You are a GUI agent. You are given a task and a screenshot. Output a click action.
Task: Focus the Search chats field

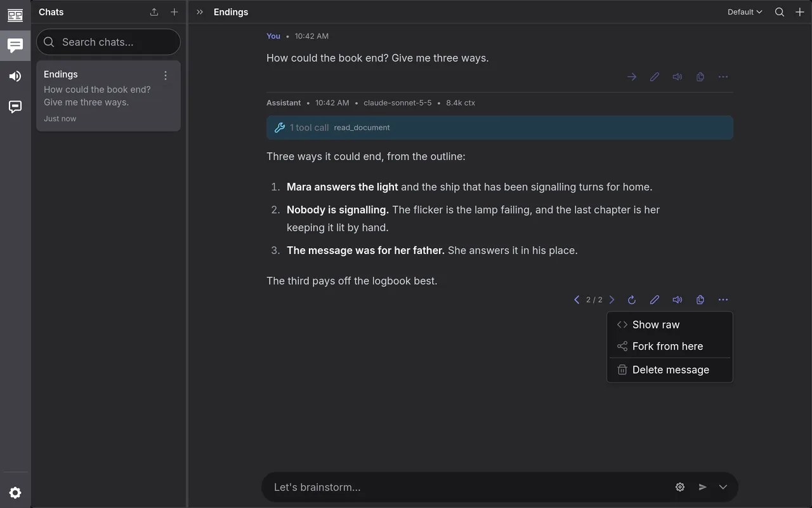coord(108,42)
